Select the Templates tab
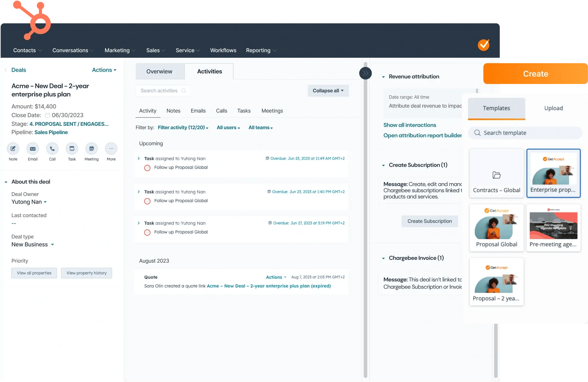This screenshot has height=382, width=588. tap(496, 108)
